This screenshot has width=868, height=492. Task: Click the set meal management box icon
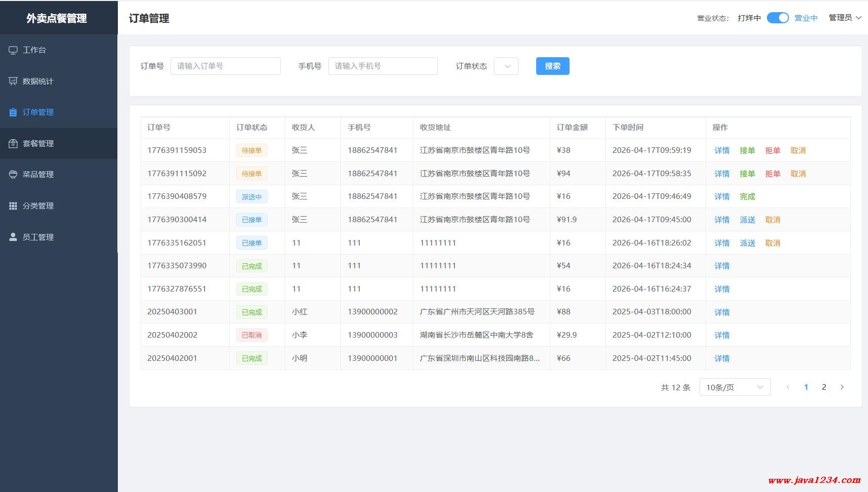pos(13,144)
